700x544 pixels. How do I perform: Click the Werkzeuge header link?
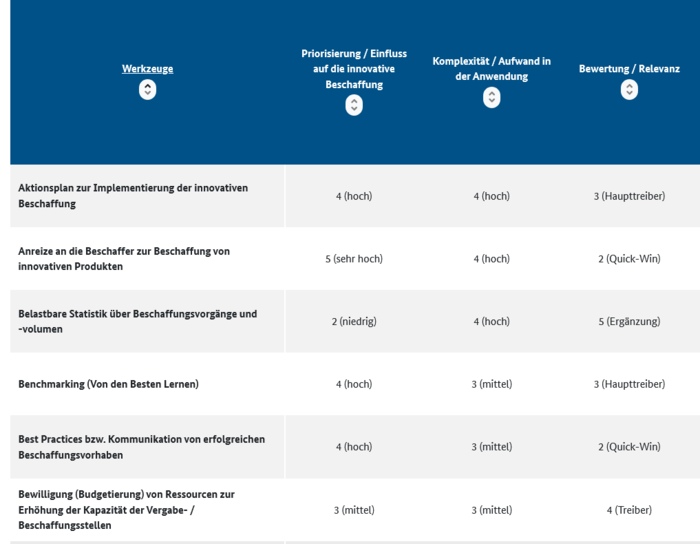coord(147,69)
